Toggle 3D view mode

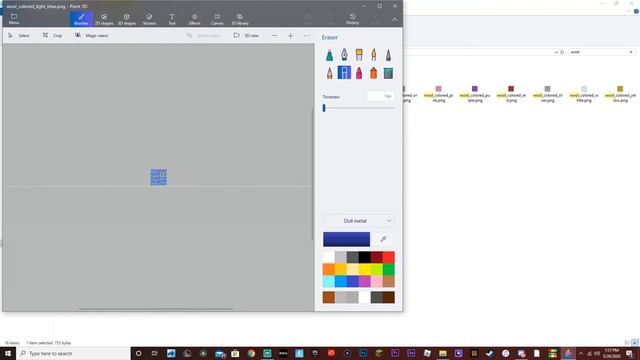[246, 36]
